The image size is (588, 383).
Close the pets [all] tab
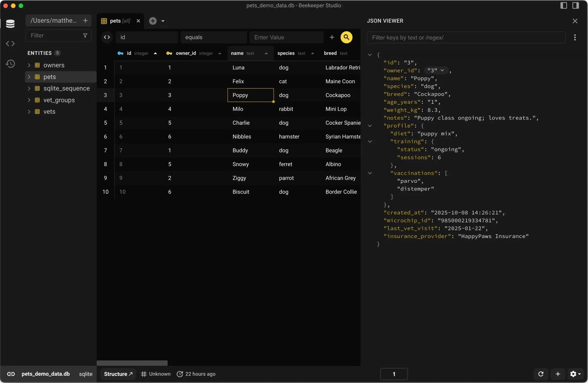pos(138,21)
